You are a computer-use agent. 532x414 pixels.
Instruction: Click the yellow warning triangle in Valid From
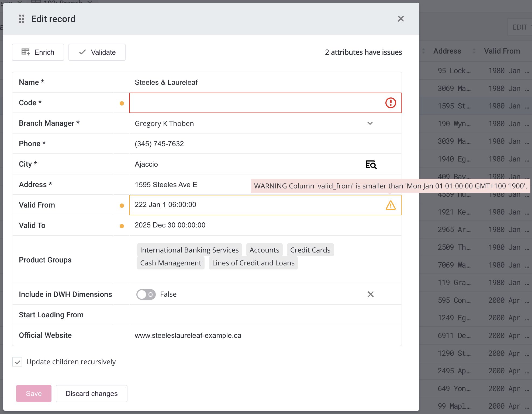tap(391, 205)
